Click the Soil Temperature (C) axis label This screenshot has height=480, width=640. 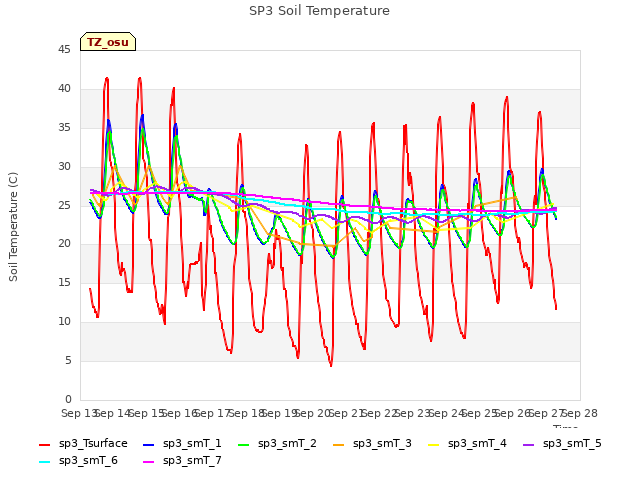point(13,227)
